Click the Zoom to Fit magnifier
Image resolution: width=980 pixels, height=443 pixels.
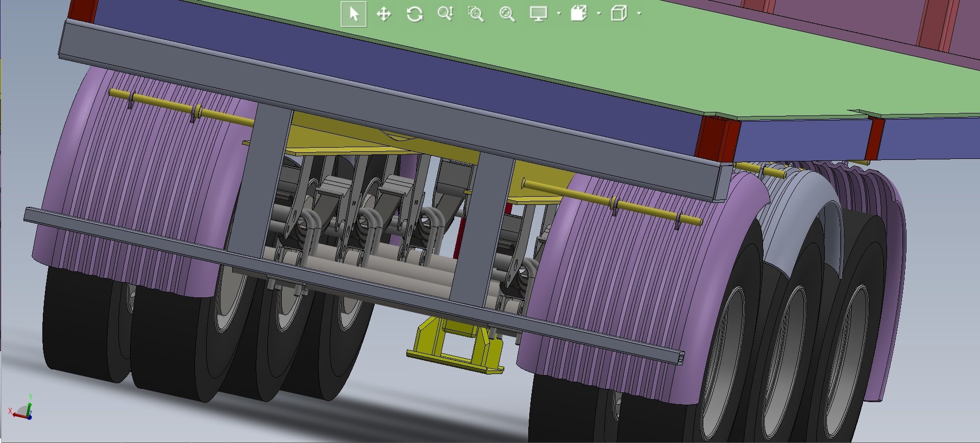click(x=507, y=14)
